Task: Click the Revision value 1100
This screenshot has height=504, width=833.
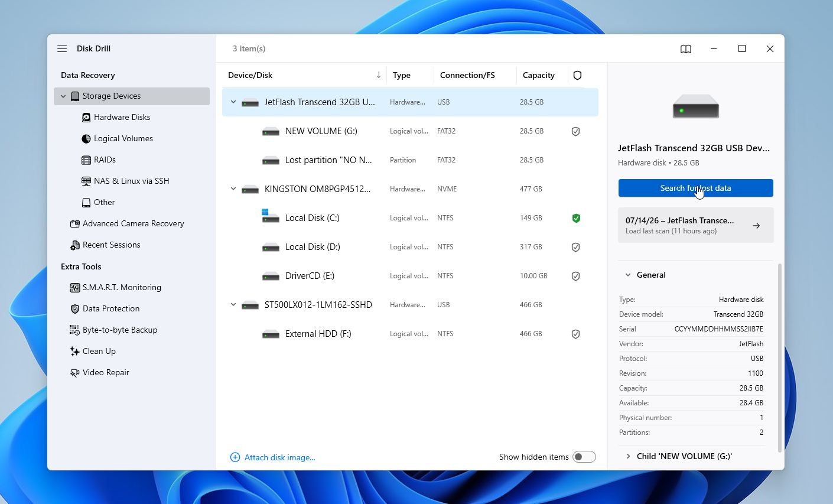Action: point(756,373)
